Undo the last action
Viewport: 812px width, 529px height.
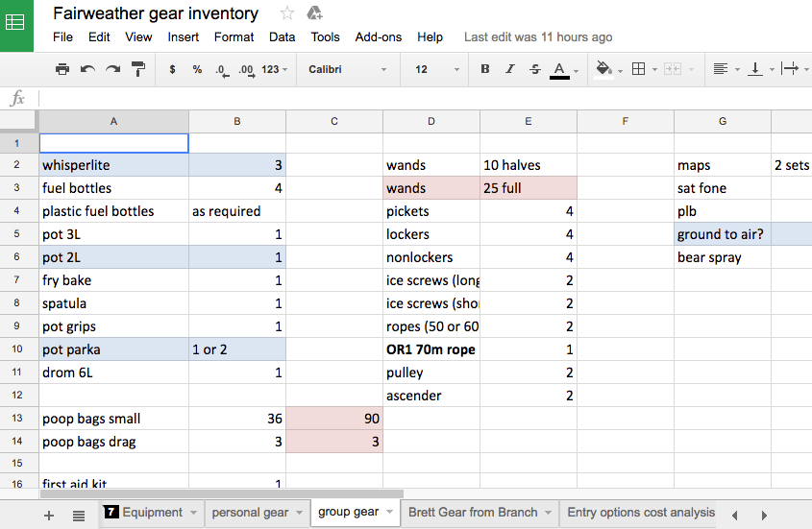pyautogui.click(x=87, y=69)
